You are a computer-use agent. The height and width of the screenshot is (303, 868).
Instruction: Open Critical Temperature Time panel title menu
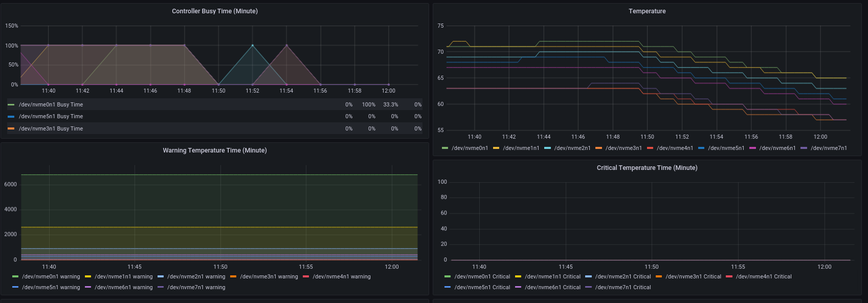click(647, 168)
